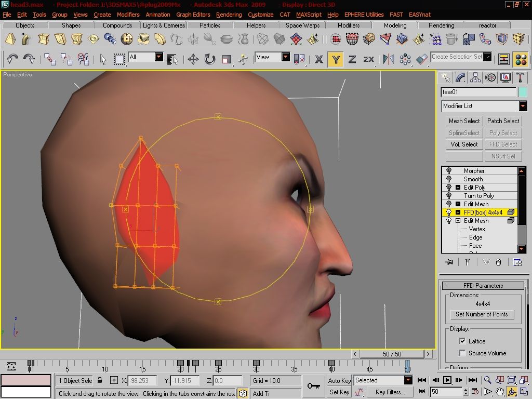Viewport: 532px width, 399px height.
Task: Click the key icon for Set Keys
Action: (313, 386)
